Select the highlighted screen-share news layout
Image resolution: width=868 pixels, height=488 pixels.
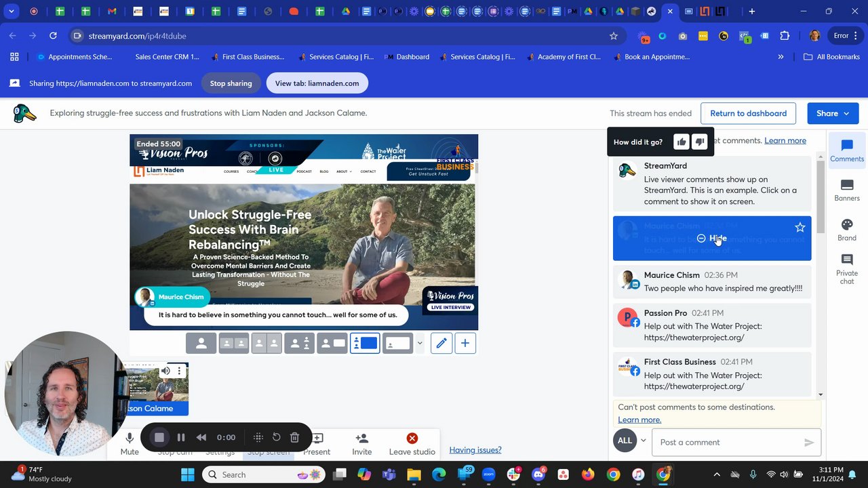coord(365,344)
